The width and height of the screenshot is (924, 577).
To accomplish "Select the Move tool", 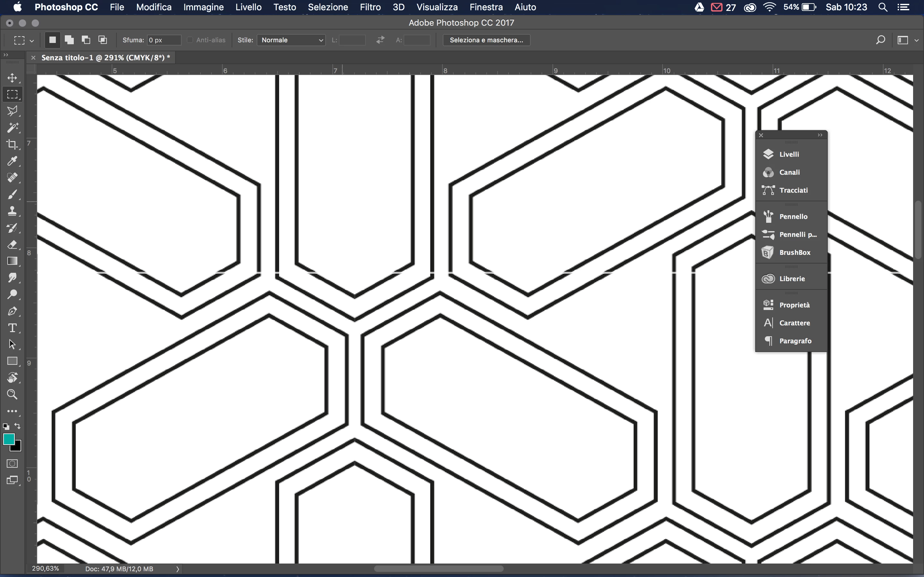I will (12, 78).
